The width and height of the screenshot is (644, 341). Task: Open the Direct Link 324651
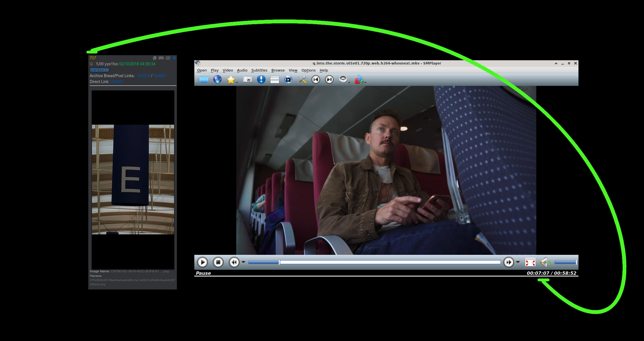pyautogui.click(x=117, y=82)
